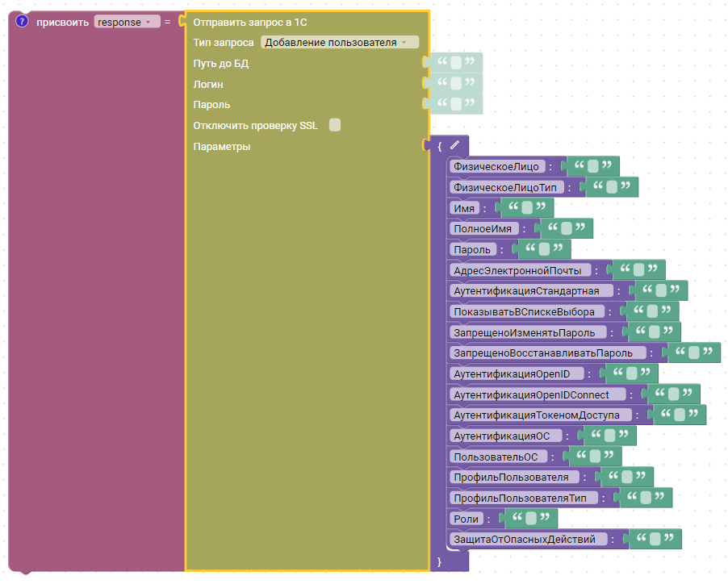This screenshot has width=728, height=584.
Task: Click the 'Логин' string value field
Action: click(x=457, y=84)
